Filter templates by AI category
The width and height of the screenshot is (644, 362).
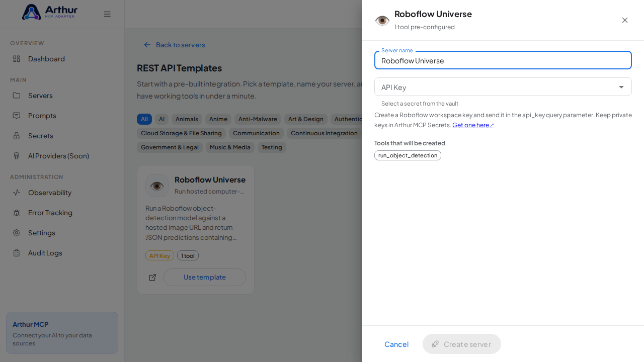[162, 119]
